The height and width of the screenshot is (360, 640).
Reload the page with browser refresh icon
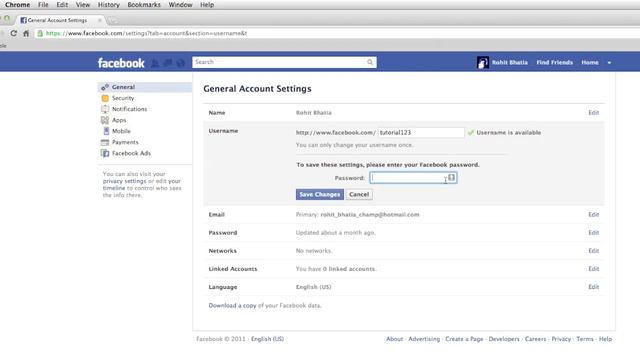tap(13, 33)
